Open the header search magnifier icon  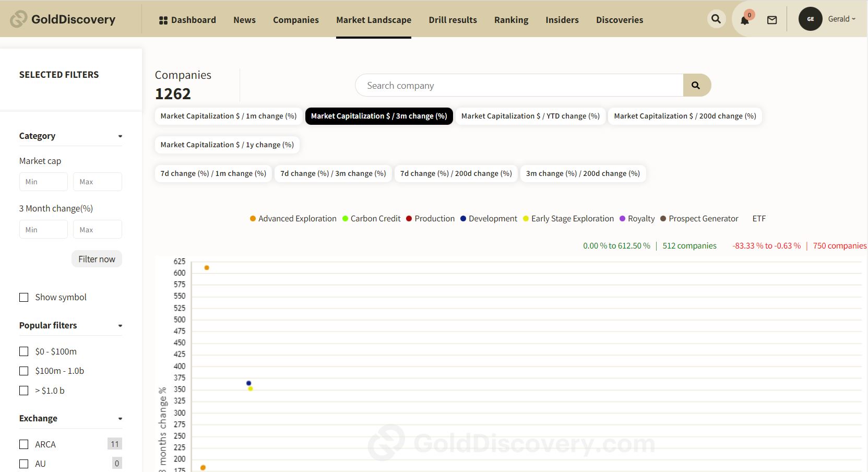click(x=716, y=19)
